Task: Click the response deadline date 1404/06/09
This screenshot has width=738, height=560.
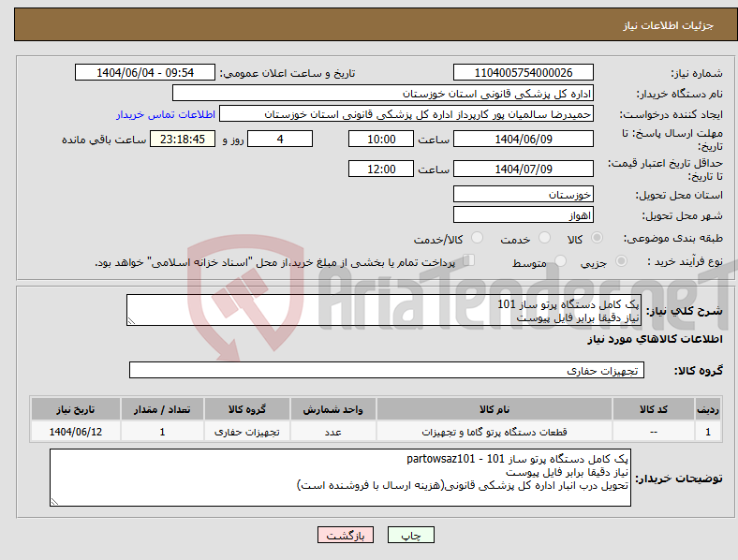Action: tap(524, 140)
